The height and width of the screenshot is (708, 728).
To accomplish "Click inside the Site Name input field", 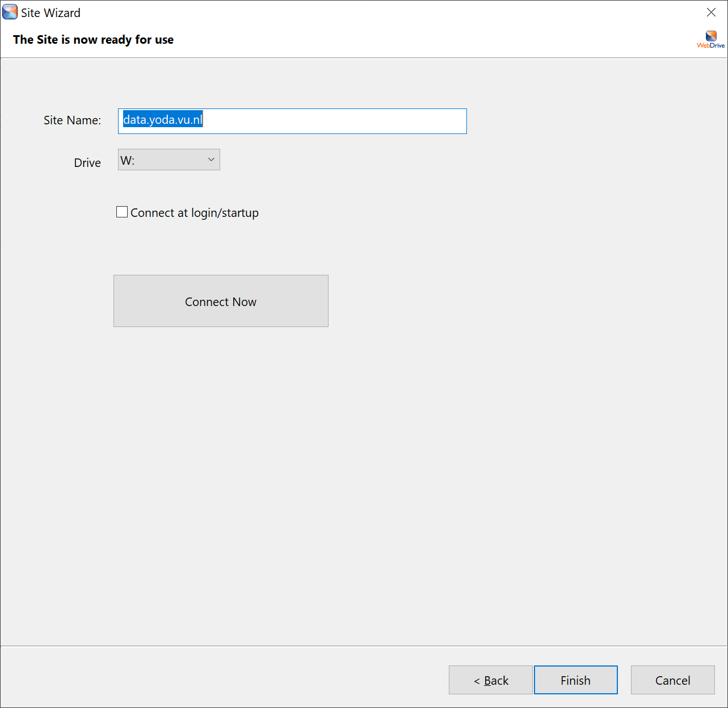I will click(292, 121).
